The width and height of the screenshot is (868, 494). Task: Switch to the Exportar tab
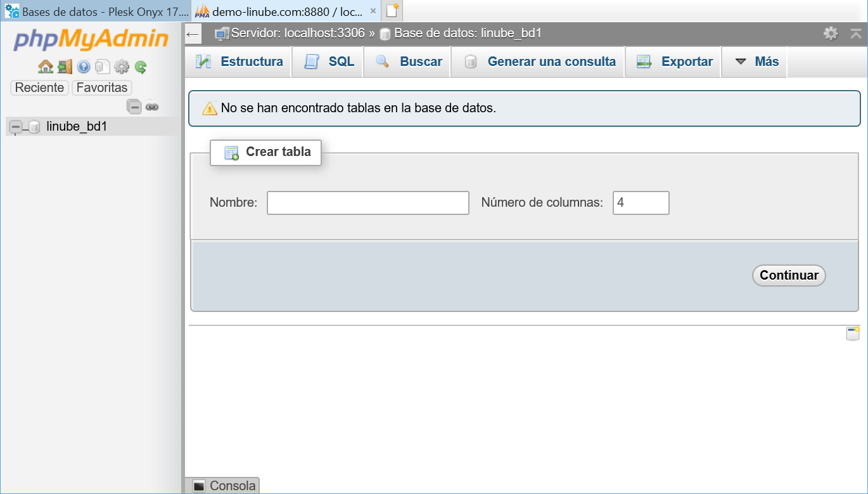tap(674, 62)
